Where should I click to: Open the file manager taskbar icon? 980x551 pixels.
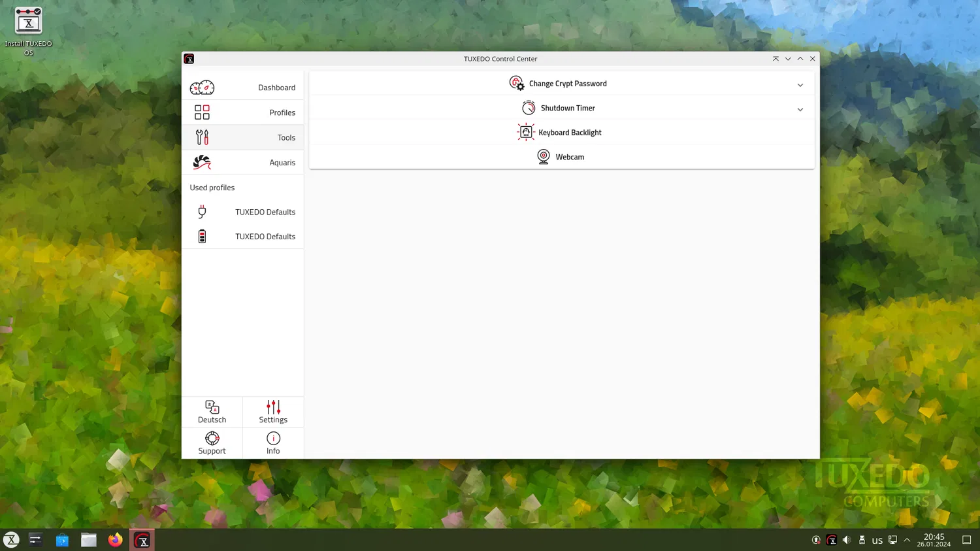coord(89,540)
